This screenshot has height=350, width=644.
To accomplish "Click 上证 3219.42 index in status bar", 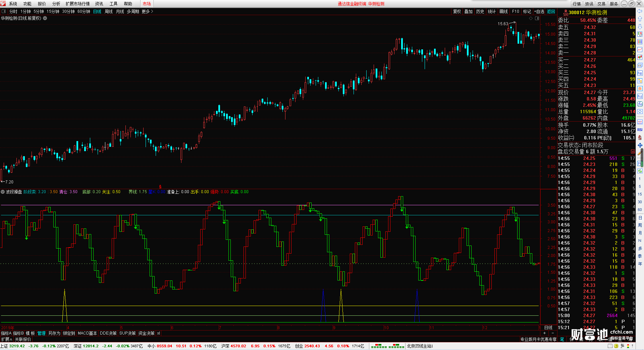I will (12, 346).
